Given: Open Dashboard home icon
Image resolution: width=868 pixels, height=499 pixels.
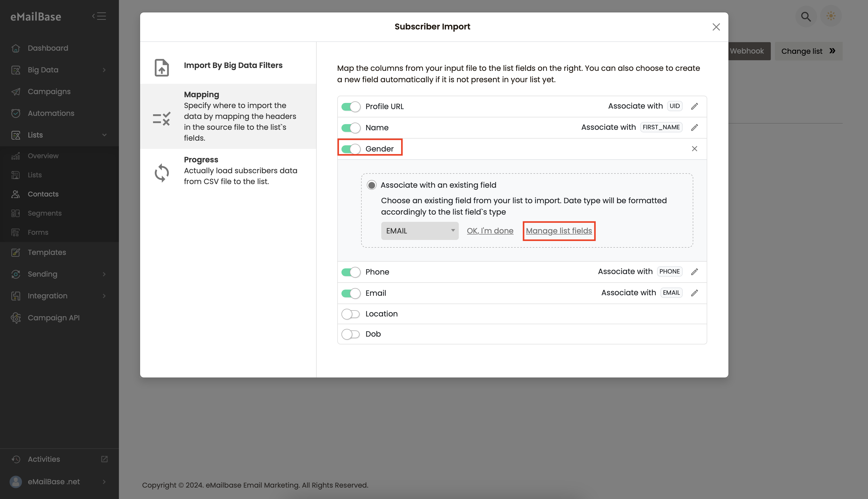Looking at the screenshot, I should pyautogui.click(x=16, y=48).
